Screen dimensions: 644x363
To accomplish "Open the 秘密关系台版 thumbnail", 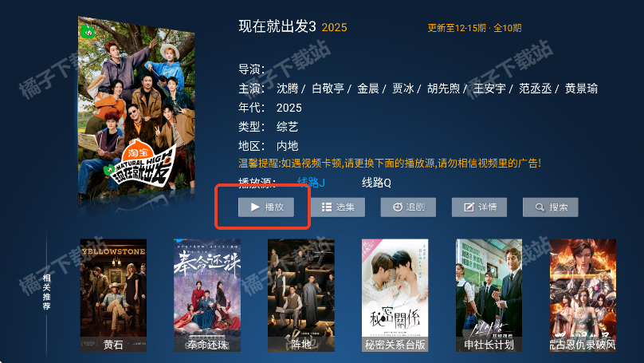I will [395, 295].
